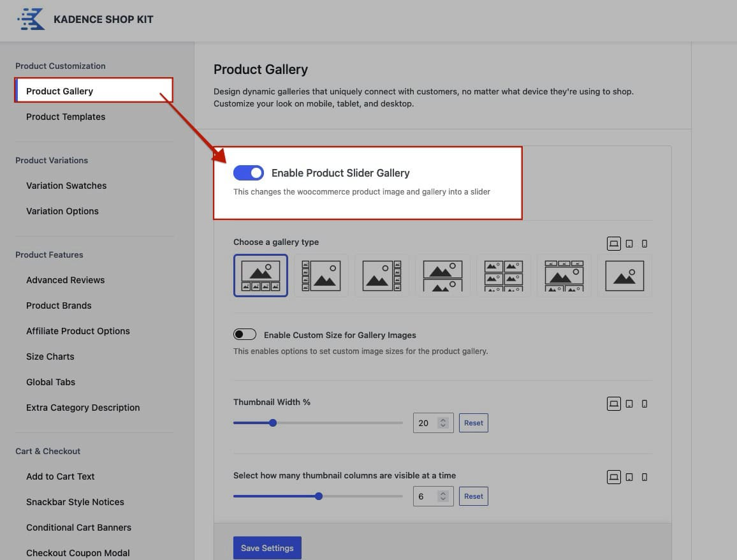Image resolution: width=737 pixels, height=560 pixels.
Task: Select the single image gallery type
Action: [x=624, y=276]
